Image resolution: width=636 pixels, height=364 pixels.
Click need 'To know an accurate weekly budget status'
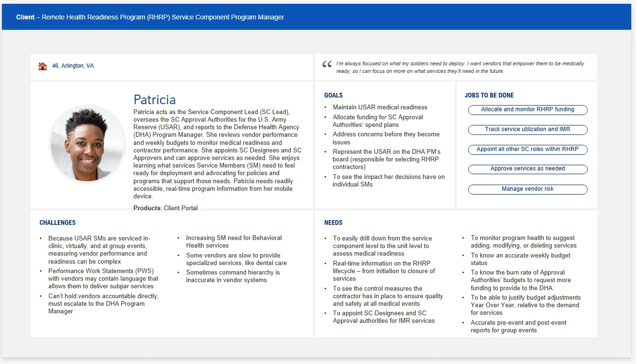click(x=520, y=259)
